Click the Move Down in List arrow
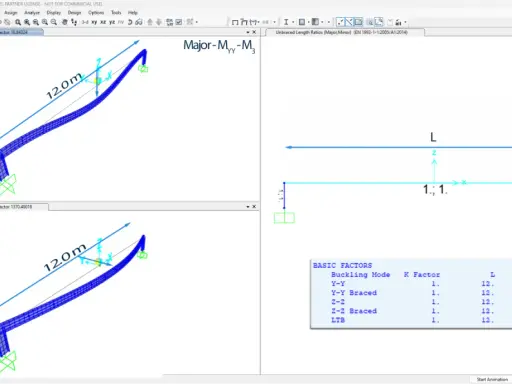This screenshot has height=384, width=512. click(159, 22)
